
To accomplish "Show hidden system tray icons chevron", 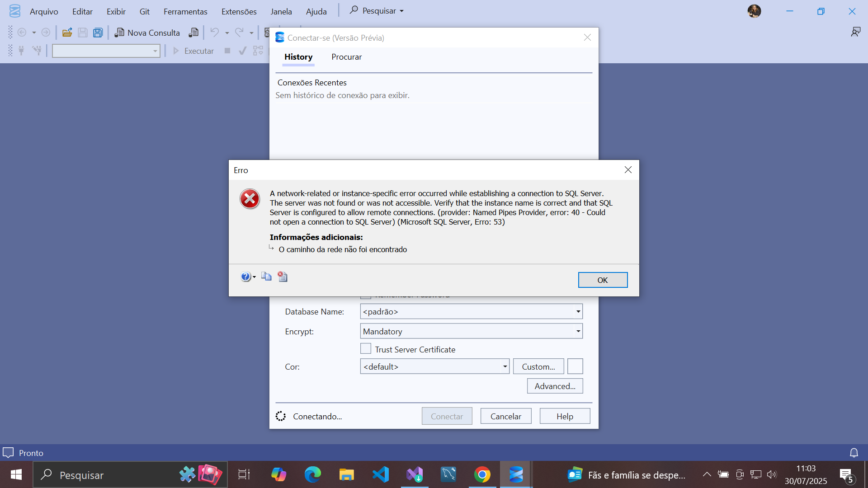I will coord(707,474).
